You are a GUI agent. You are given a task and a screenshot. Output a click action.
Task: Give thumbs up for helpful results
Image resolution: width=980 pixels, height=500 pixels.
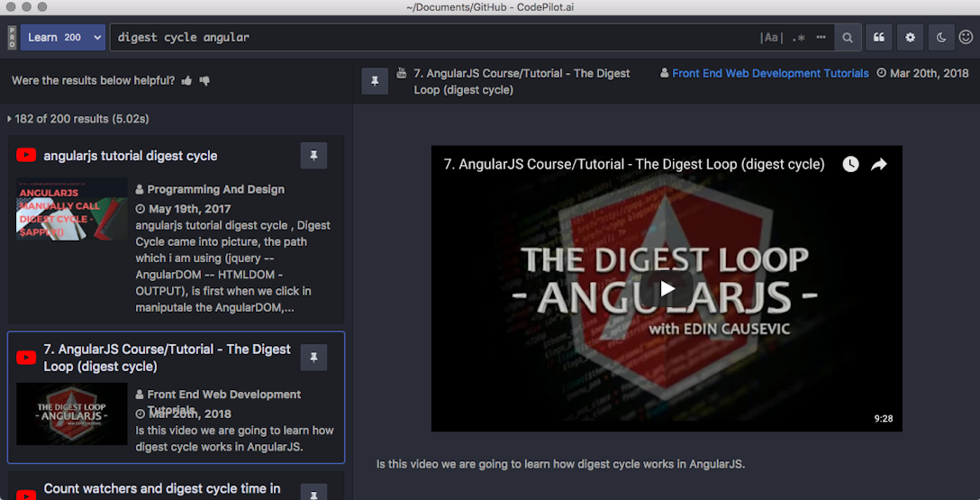click(x=186, y=81)
